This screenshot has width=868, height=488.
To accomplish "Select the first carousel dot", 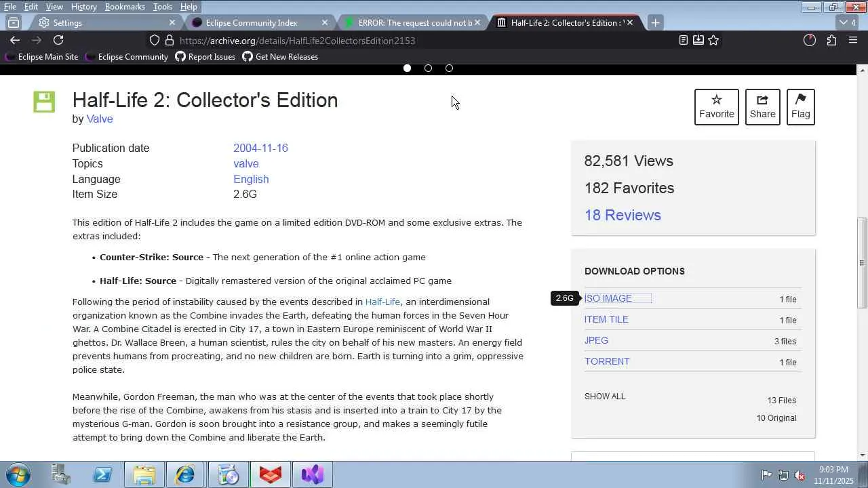I will pyautogui.click(x=407, y=68).
